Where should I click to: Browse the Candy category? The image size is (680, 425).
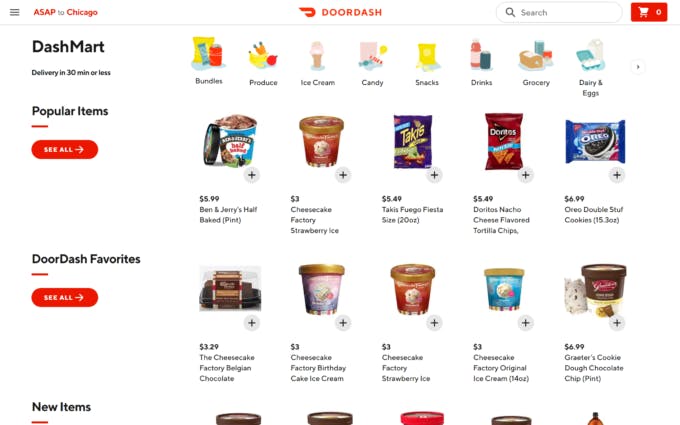pos(372,56)
